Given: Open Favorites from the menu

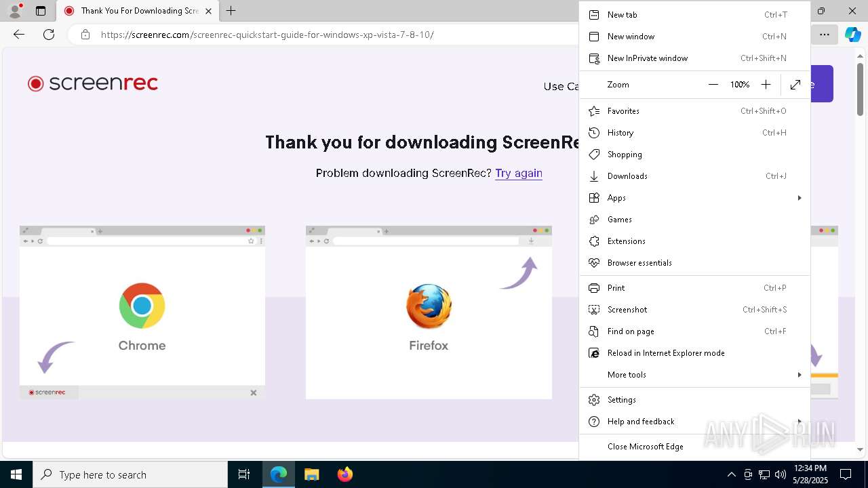Looking at the screenshot, I should click(694, 111).
